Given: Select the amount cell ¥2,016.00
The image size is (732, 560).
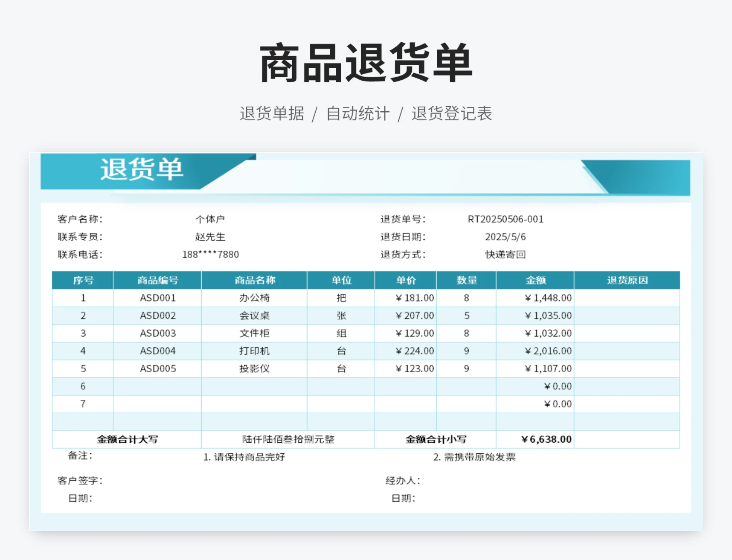Looking at the screenshot, I should click(548, 351).
